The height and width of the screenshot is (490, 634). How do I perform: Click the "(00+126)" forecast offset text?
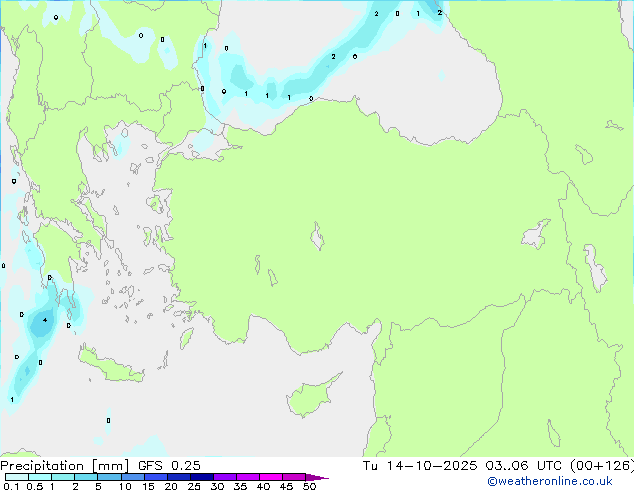(x=602, y=466)
